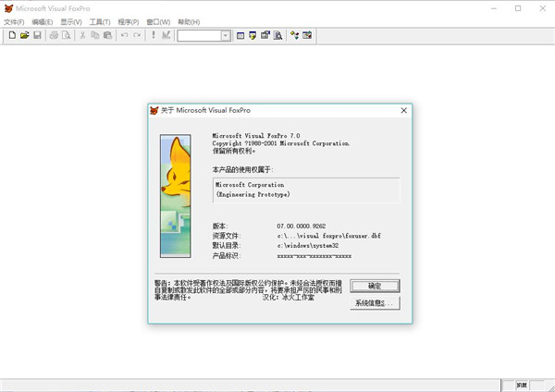Click the Open folder toolbar icon
The height and width of the screenshot is (392, 555).
24,35
